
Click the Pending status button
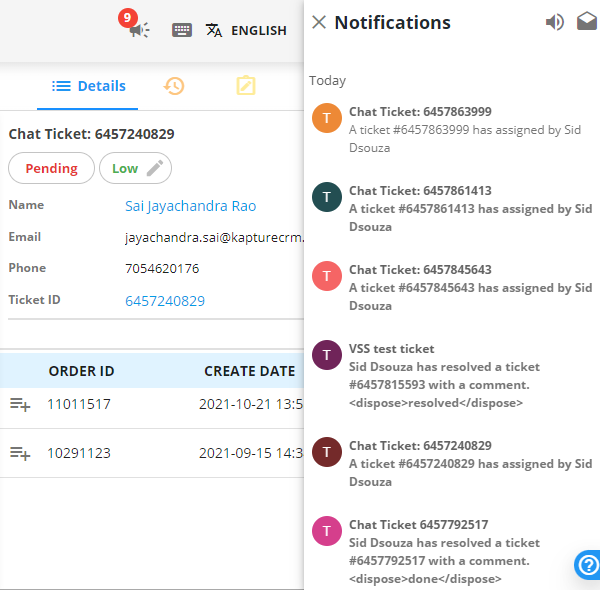tap(51, 168)
